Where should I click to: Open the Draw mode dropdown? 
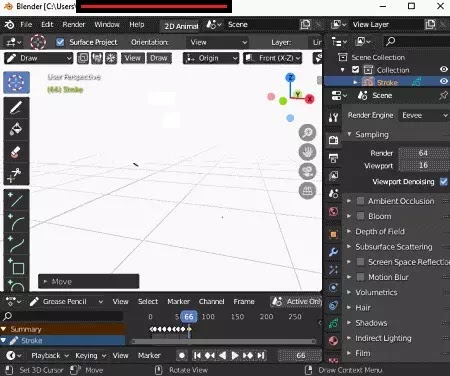38,58
